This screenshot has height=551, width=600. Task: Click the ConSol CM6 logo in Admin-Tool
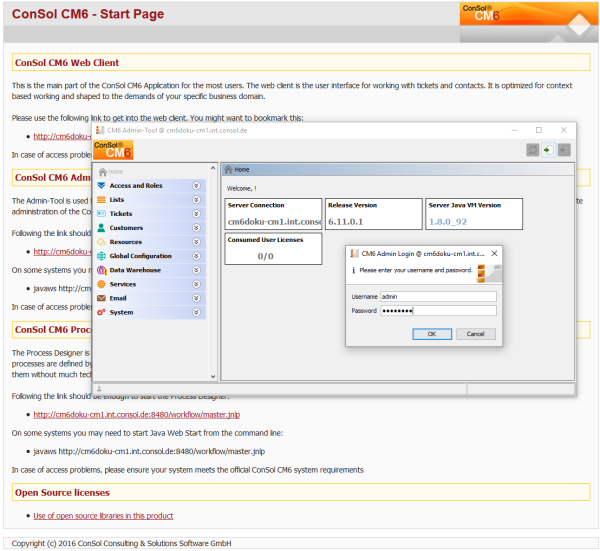(113, 150)
